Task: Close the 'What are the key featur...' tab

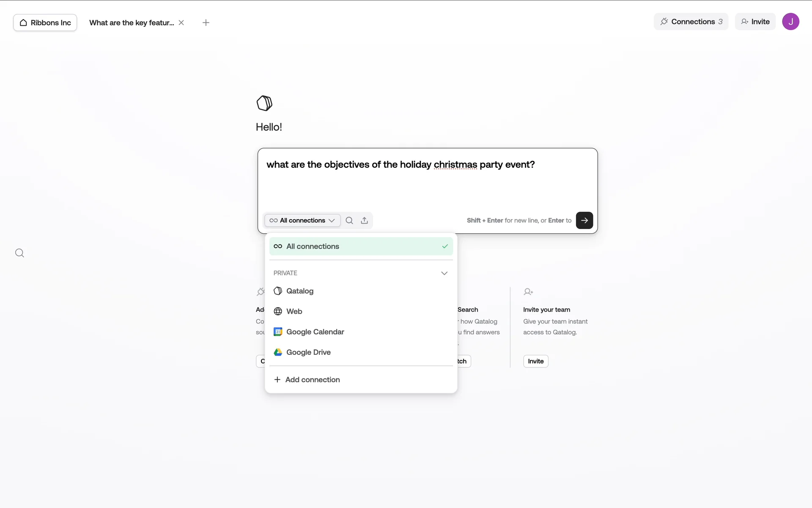Action: (x=181, y=23)
